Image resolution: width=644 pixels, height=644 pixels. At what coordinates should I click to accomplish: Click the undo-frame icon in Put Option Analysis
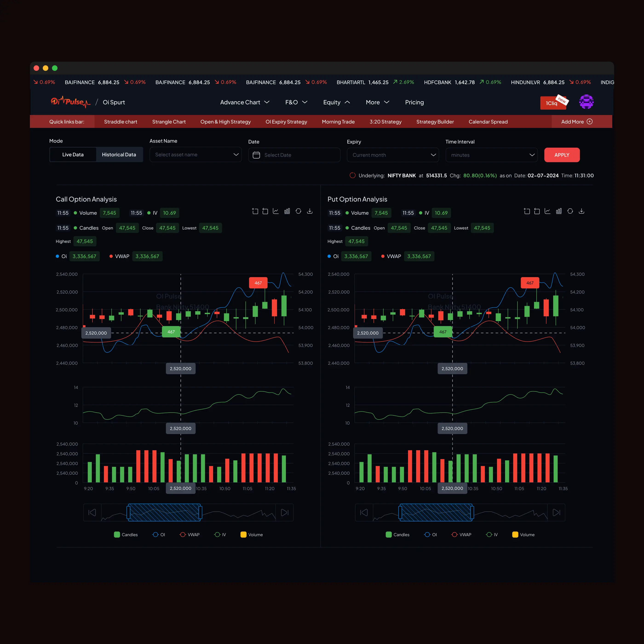[x=537, y=211]
